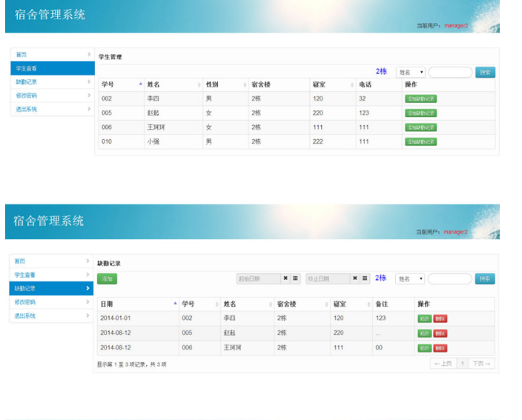Go to 下页 in the pagination

pyautogui.click(x=482, y=364)
